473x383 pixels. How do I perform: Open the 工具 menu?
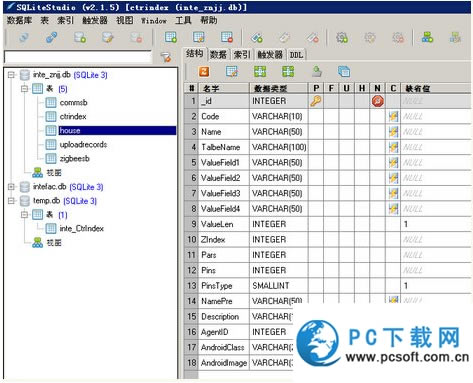[183, 20]
